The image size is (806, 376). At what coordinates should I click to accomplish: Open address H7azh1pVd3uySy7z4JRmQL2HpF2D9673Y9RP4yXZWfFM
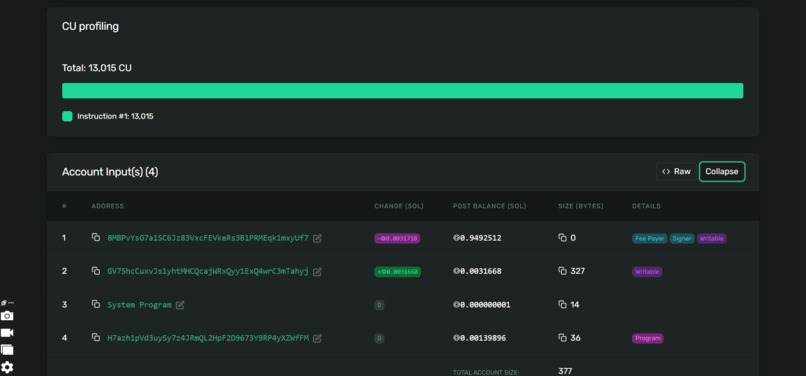click(x=208, y=338)
